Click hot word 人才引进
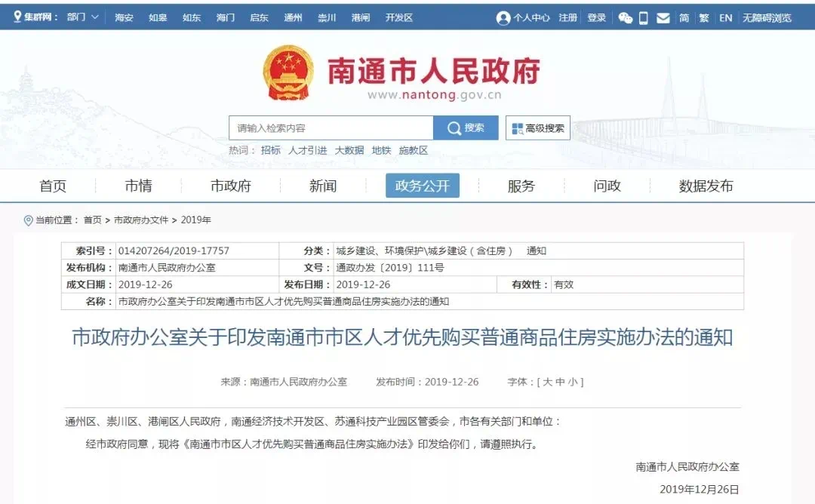815x504 pixels. coord(308,150)
